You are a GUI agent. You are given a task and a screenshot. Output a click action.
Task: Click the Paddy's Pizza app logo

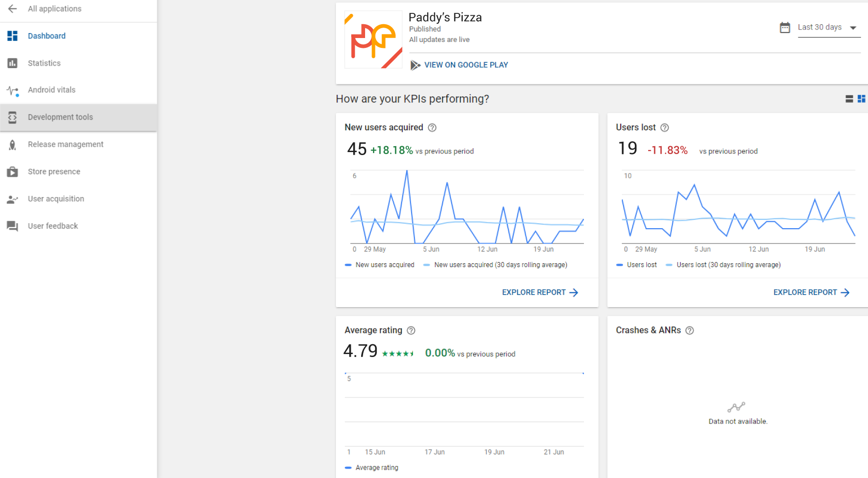[x=373, y=40]
